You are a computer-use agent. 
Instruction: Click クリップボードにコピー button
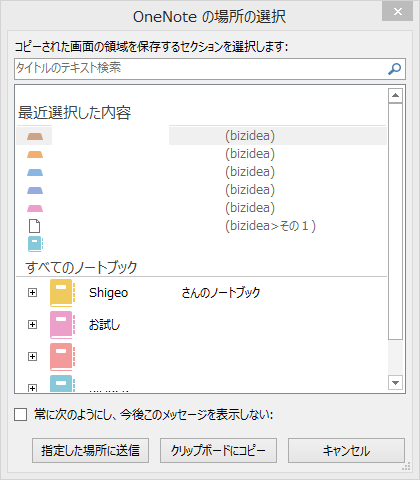(x=218, y=451)
